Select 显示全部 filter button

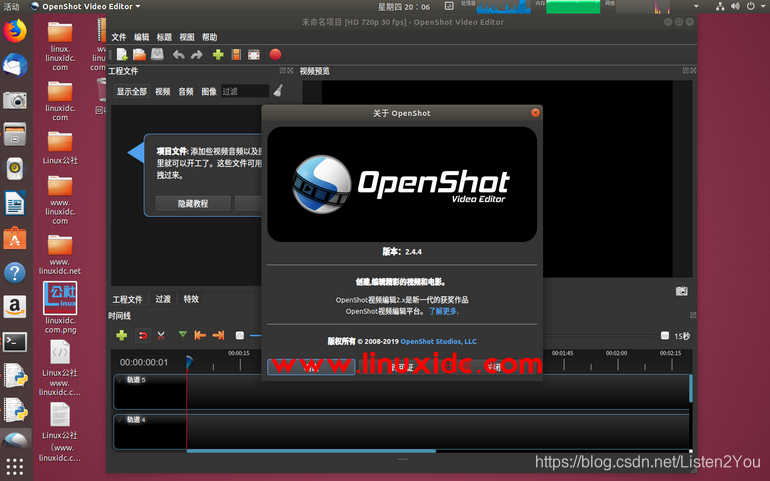(132, 91)
